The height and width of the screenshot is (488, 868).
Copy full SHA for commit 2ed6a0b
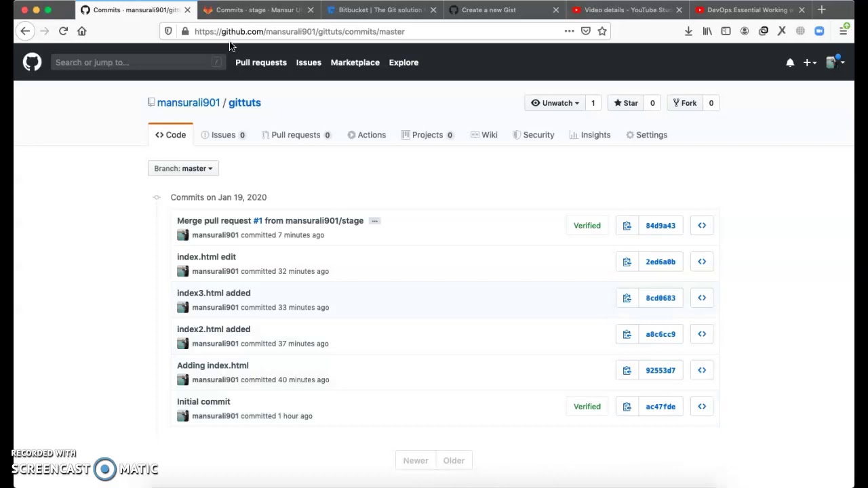(627, 262)
